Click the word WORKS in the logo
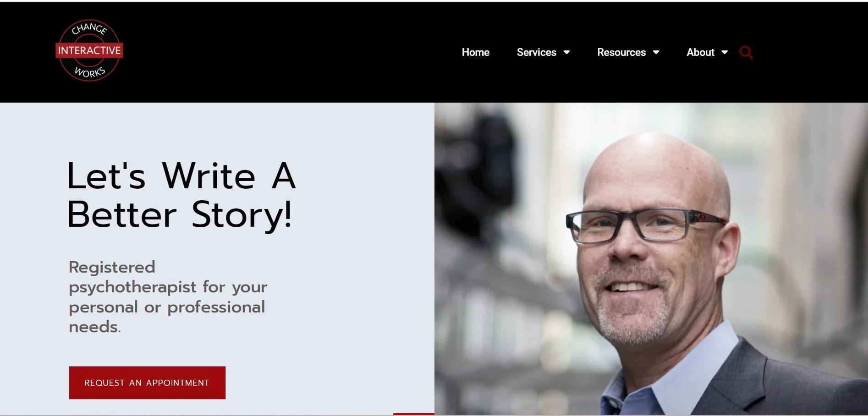The image size is (868, 416). pos(90,72)
